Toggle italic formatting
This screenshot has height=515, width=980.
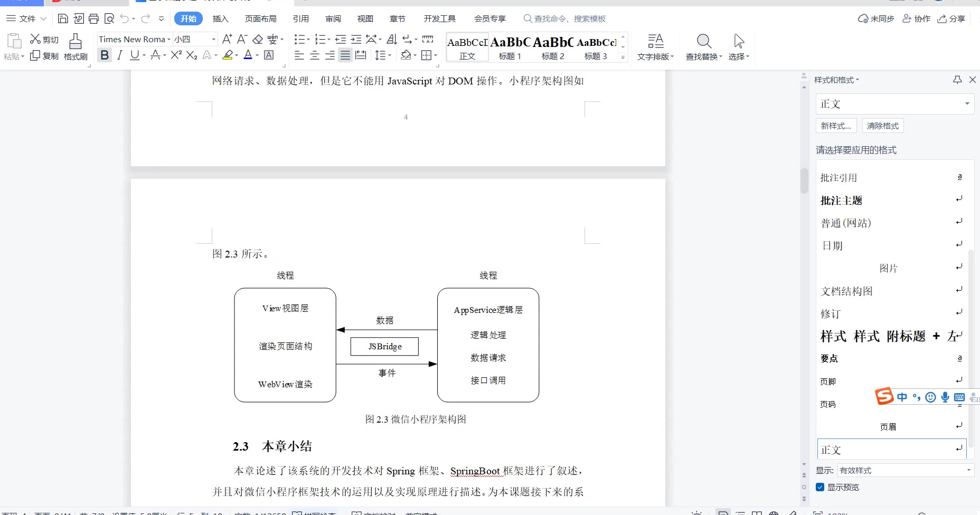click(120, 55)
